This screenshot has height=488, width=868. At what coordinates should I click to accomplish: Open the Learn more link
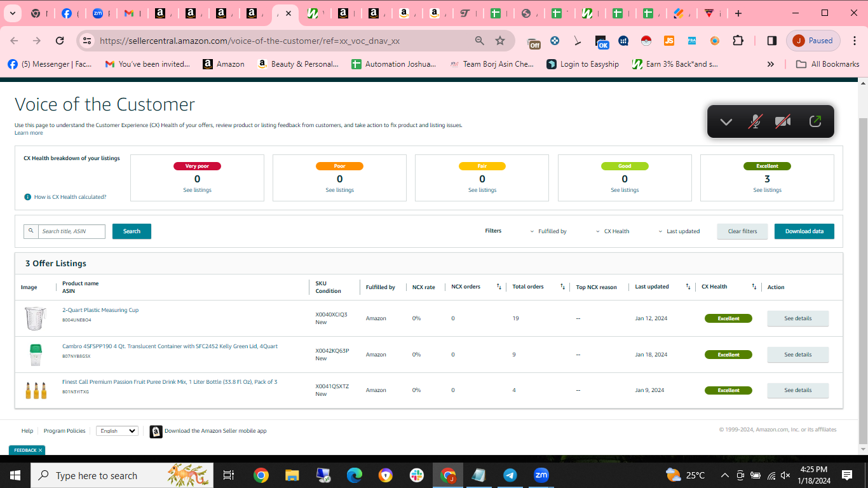29,133
